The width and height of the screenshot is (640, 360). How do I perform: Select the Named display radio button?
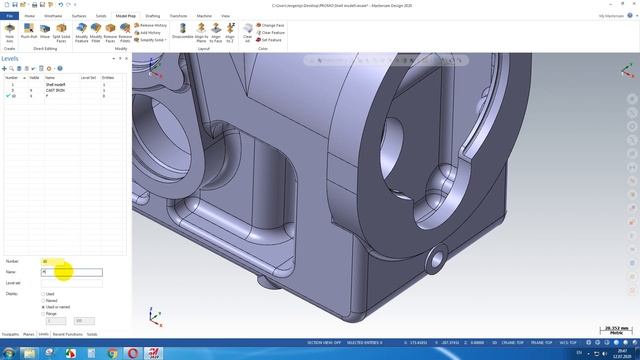[43, 300]
